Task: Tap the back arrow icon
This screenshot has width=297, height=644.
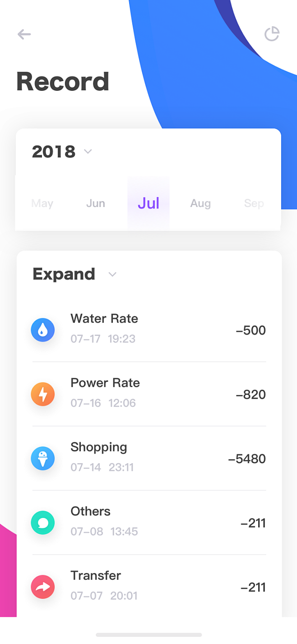Action: (x=24, y=34)
